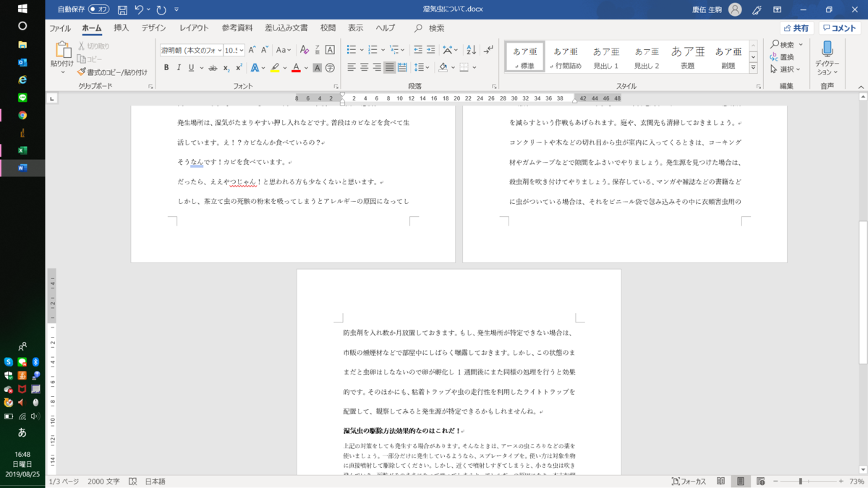Click the Replace (置換) icon

tap(782, 57)
